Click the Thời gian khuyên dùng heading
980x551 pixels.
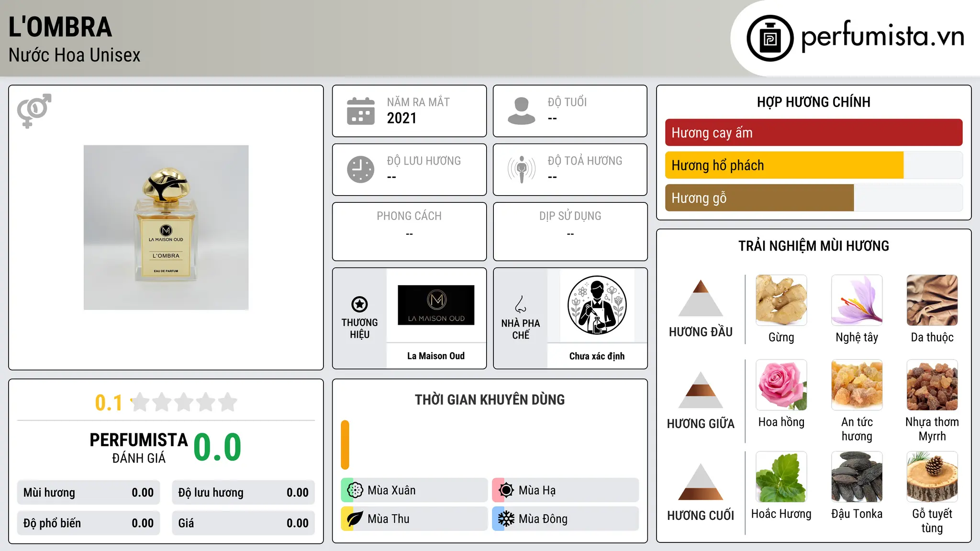pyautogui.click(x=490, y=400)
